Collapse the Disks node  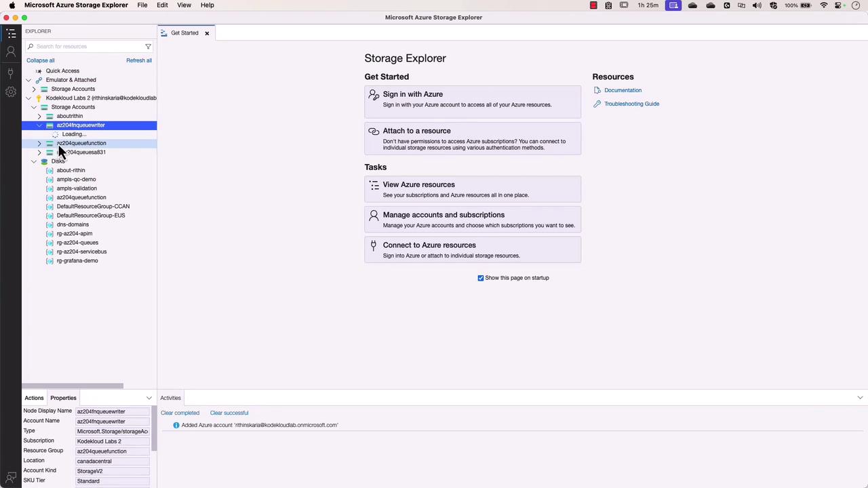pos(34,161)
